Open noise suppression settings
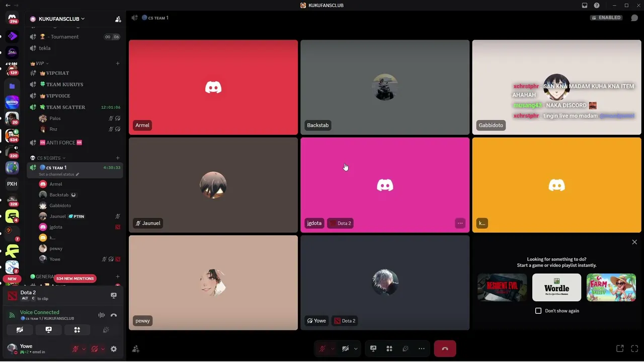The width and height of the screenshot is (644, 362). pyautogui.click(x=102, y=315)
